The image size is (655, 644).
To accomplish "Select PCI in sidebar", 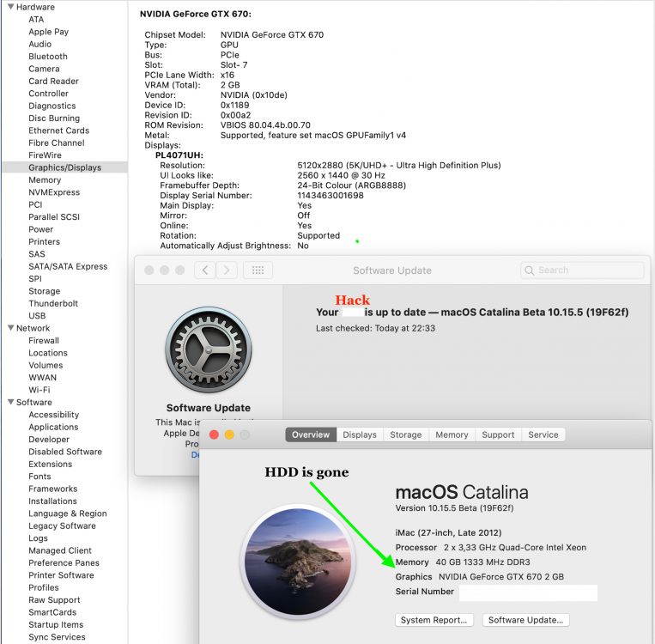I will click(35, 204).
